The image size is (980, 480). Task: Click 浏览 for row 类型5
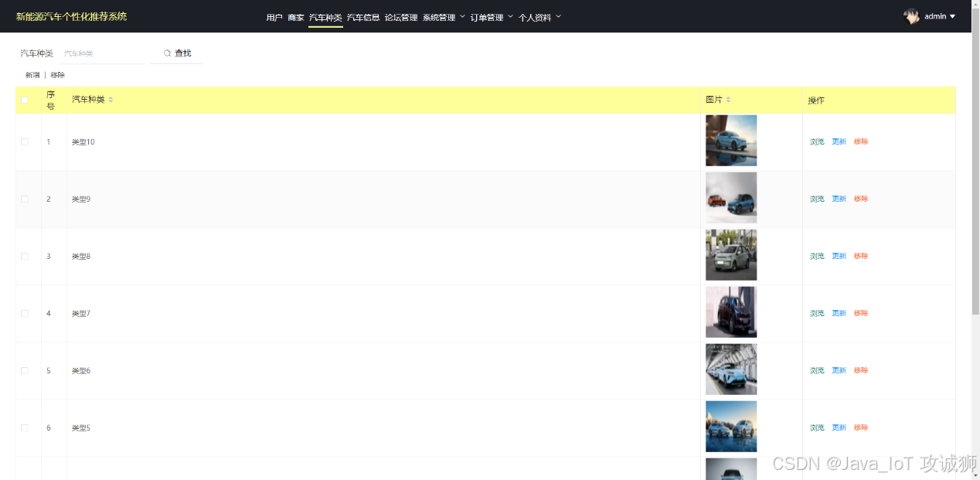817,428
